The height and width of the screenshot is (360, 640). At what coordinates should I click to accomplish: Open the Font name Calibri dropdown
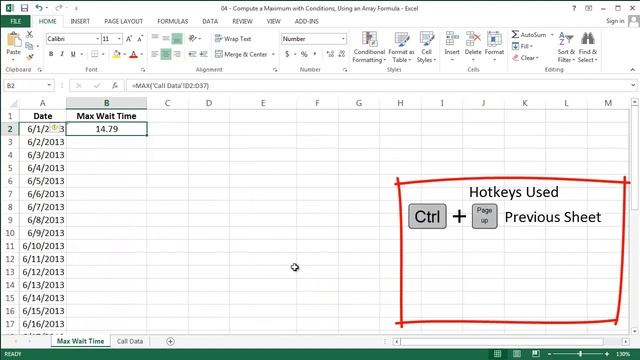(x=98, y=39)
